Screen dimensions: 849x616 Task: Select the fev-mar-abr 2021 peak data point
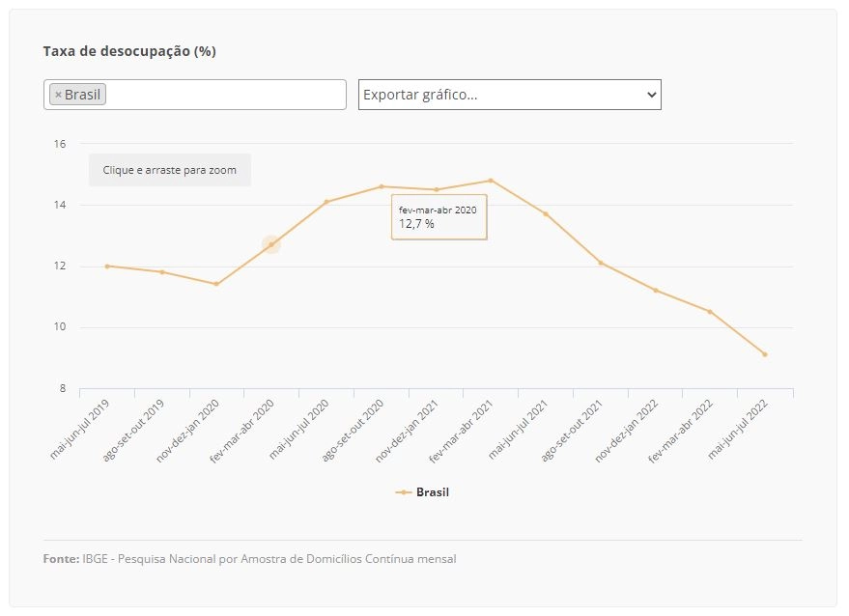491,181
